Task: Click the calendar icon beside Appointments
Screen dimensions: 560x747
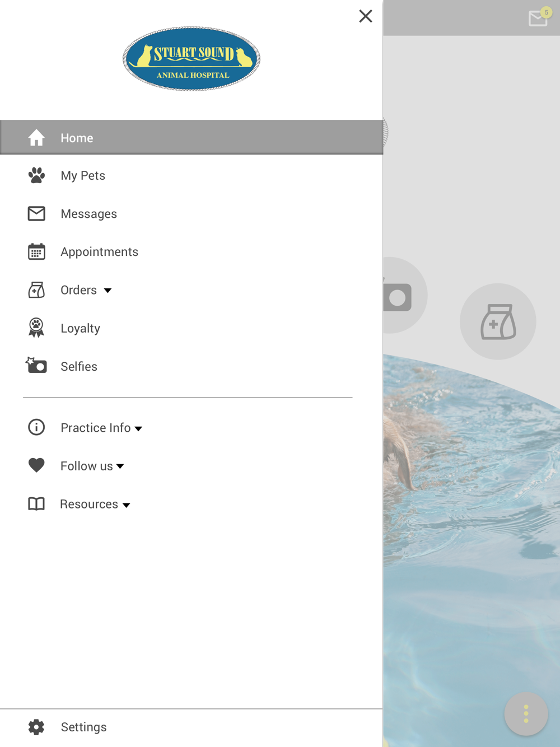Action: (36, 251)
